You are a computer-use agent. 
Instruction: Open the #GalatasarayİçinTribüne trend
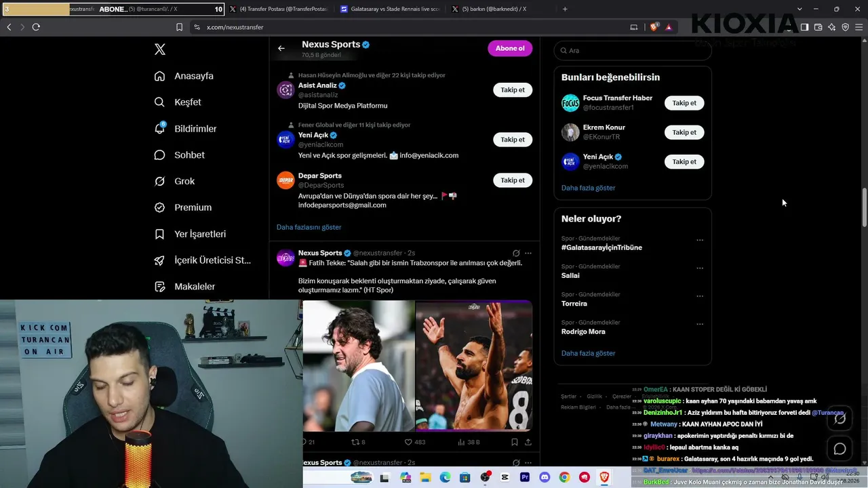601,247
